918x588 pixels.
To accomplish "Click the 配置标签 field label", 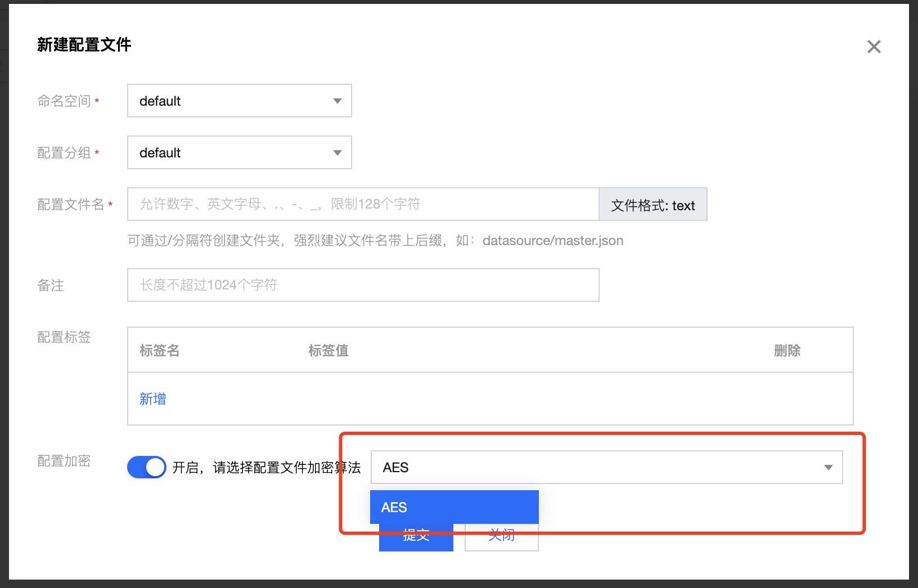I will 64,337.
